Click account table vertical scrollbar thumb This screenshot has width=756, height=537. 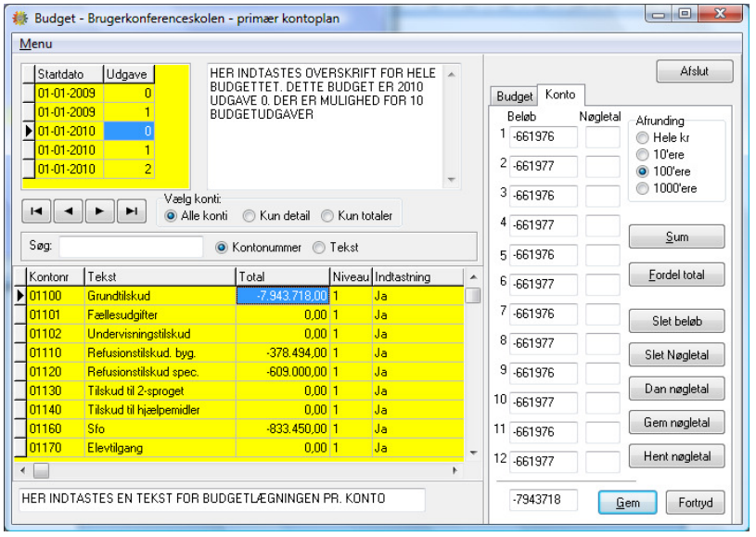click(473, 295)
